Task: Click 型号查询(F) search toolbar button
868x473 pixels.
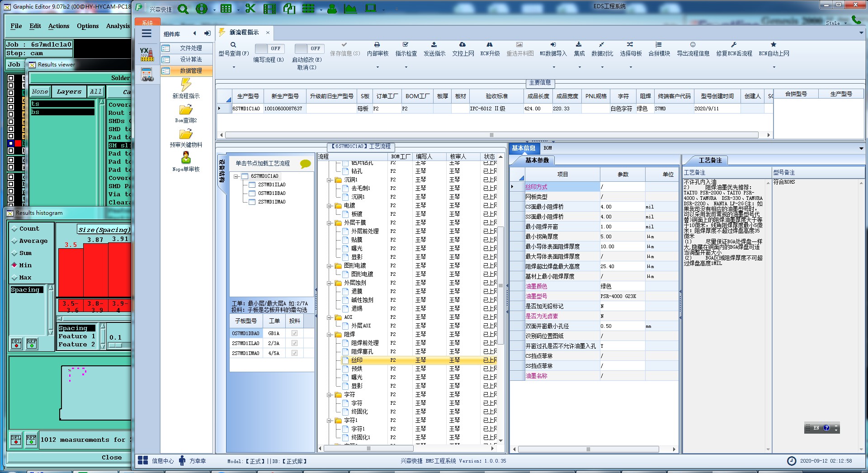Action: 233,49
